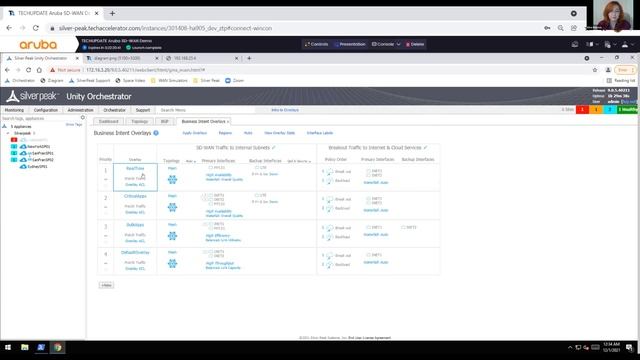640x360 pixels.
Task: Open the mesh topology icon for DefaultOverlay
Action: pos(172,263)
